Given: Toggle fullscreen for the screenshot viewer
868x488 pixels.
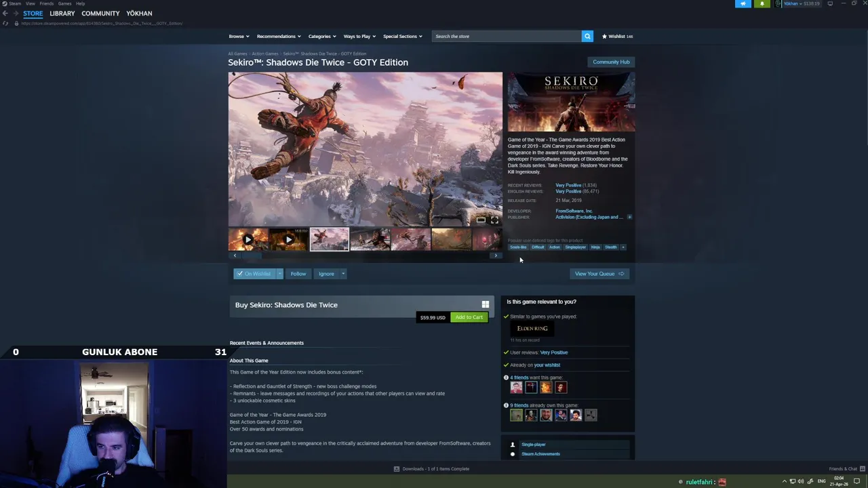Looking at the screenshot, I should pos(494,220).
